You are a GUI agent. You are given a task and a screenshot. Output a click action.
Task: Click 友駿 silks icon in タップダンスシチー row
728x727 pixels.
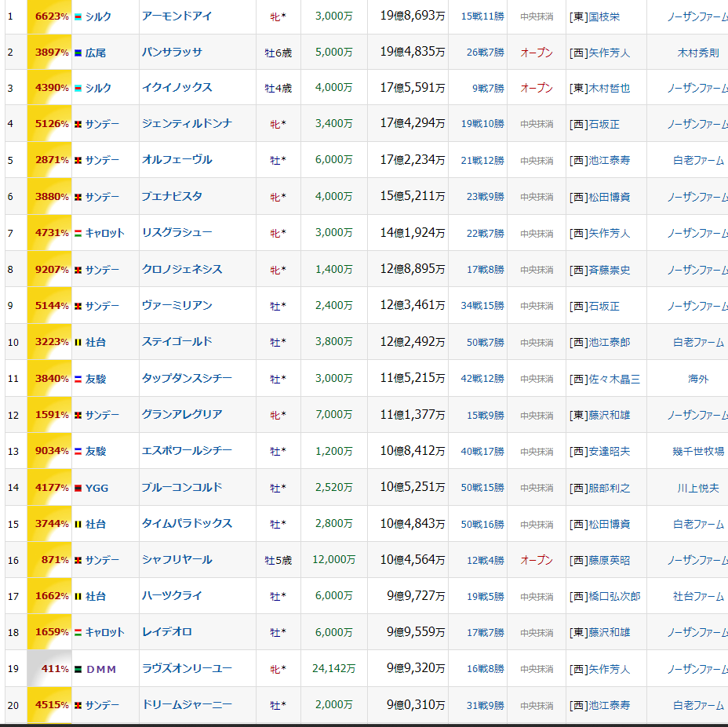coord(78,379)
